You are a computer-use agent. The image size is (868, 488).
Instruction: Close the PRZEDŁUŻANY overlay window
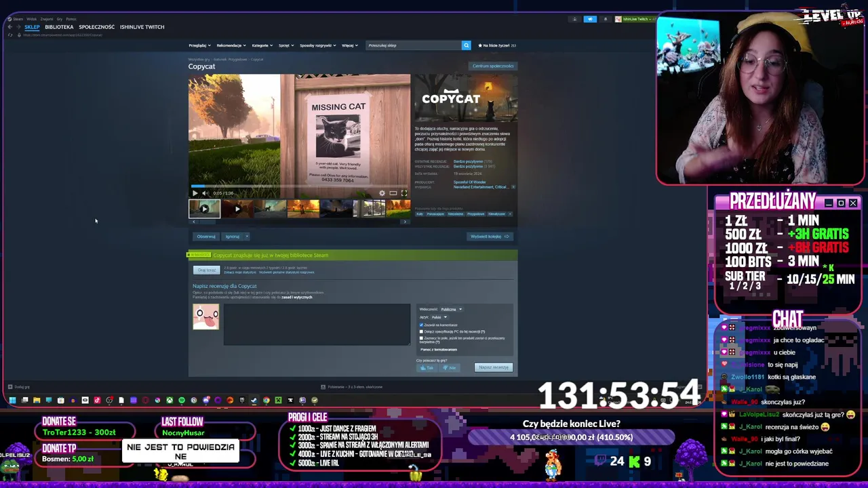[x=853, y=203]
